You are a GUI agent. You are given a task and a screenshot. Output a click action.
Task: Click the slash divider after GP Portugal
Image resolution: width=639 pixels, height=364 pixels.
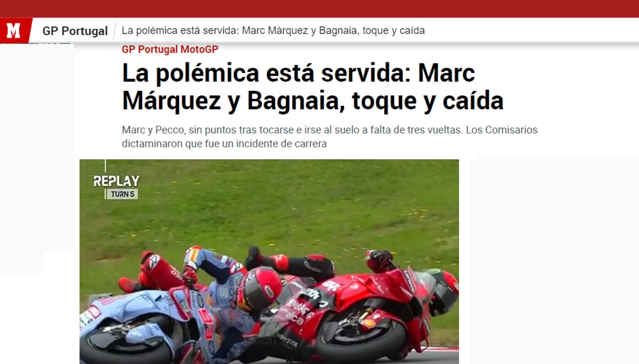point(115,31)
